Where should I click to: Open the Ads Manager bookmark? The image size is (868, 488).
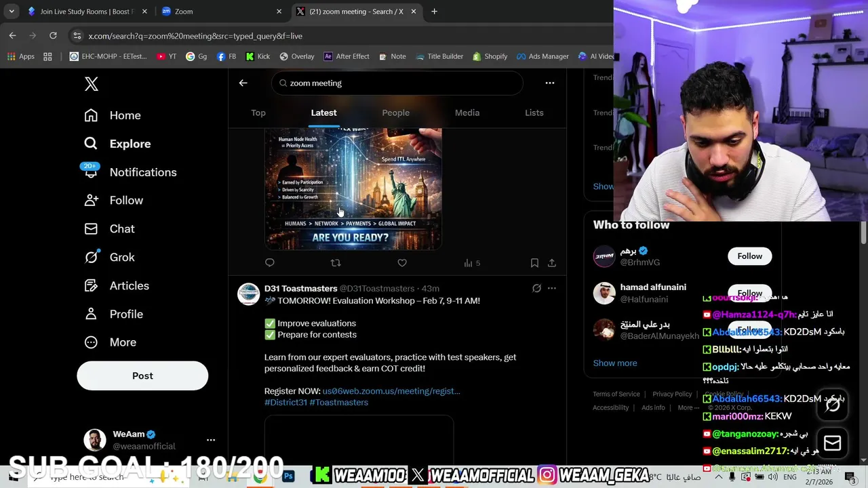point(542,56)
